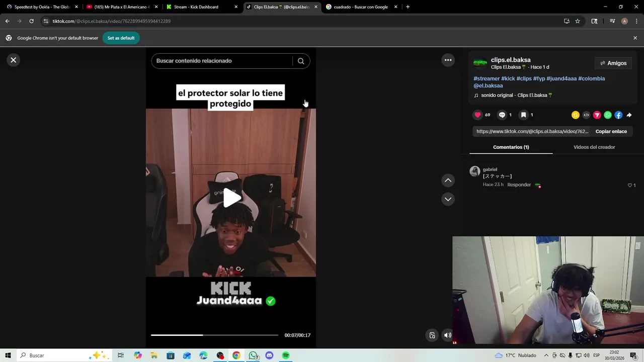Screen dimensions: 644x362
Task: Go back with browser back arrow
Action: coord(7,21)
